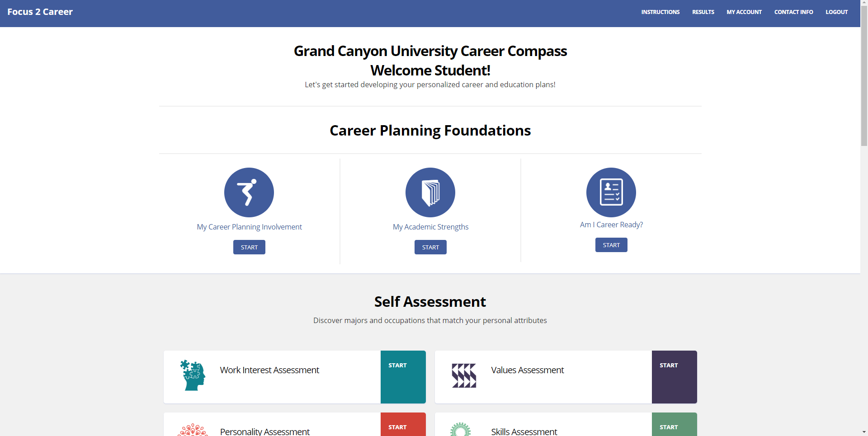Viewport: 868px width, 436px height.
Task: Log out using the Logout link
Action: (836, 12)
